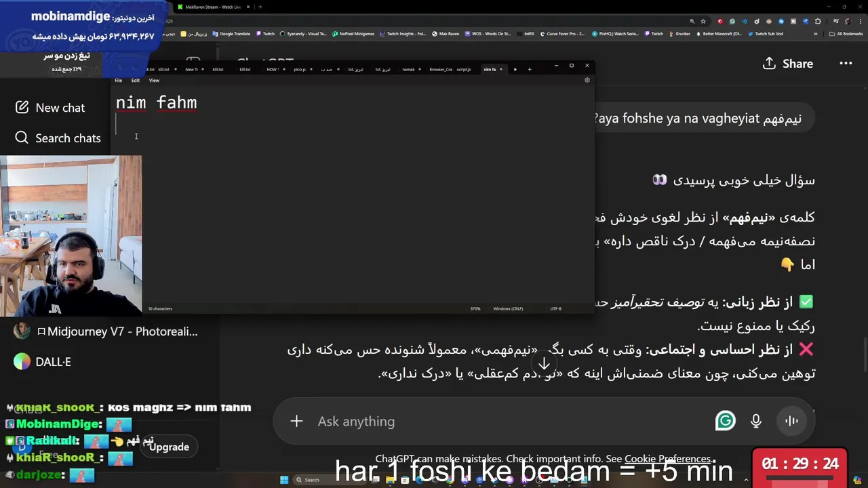Open Notepad settings gear
Image resolution: width=868 pixels, height=488 pixels.
tap(587, 80)
